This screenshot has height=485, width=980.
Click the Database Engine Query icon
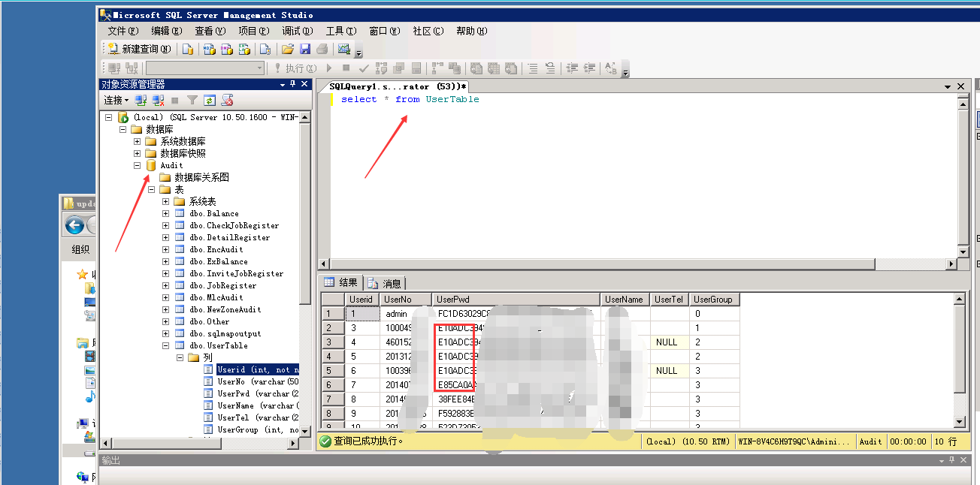tap(188, 49)
